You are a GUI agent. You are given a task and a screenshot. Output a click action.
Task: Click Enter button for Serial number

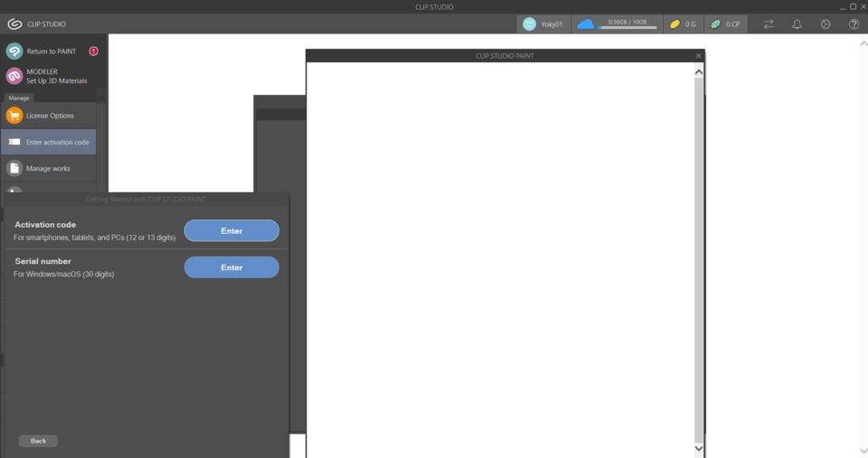pyautogui.click(x=231, y=267)
